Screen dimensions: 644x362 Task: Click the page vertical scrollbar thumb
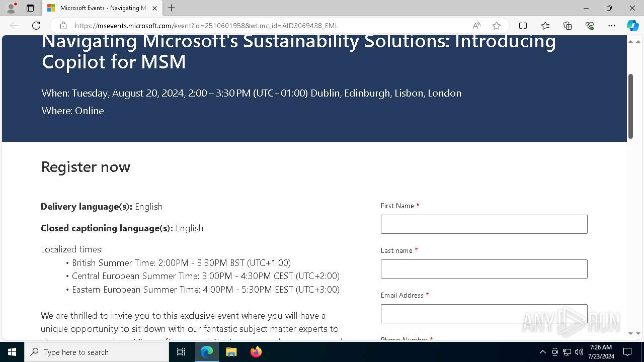point(630,106)
